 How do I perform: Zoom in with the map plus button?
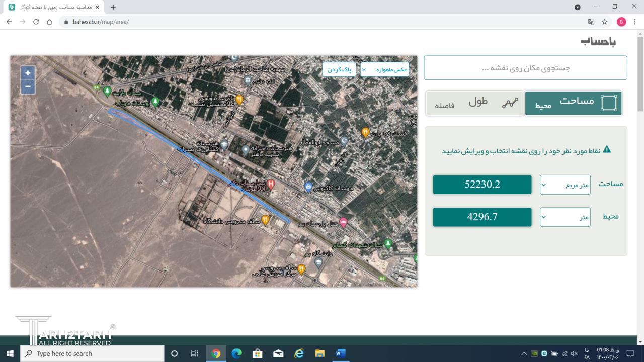point(28,73)
